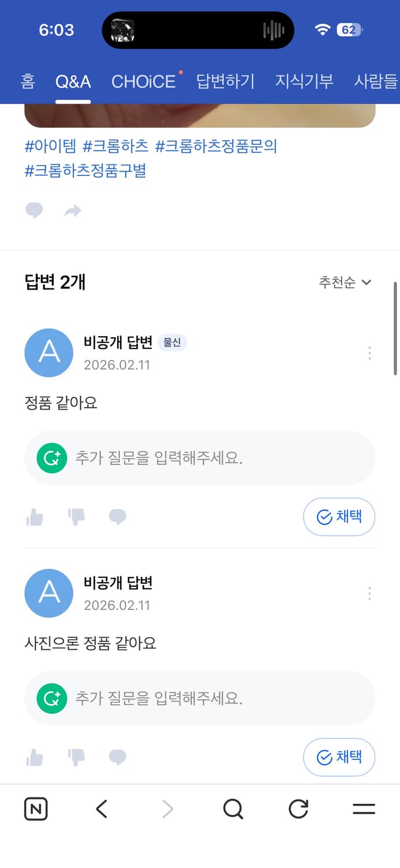
Task: Tap 채택 to accept the first answer
Action: pyautogui.click(x=339, y=517)
